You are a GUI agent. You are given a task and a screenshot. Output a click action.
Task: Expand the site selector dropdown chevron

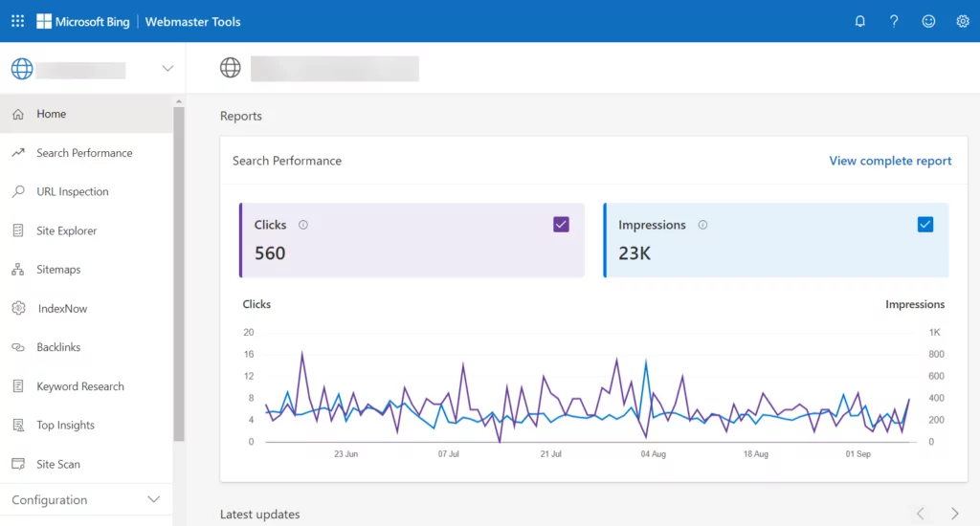pos(167,68)
